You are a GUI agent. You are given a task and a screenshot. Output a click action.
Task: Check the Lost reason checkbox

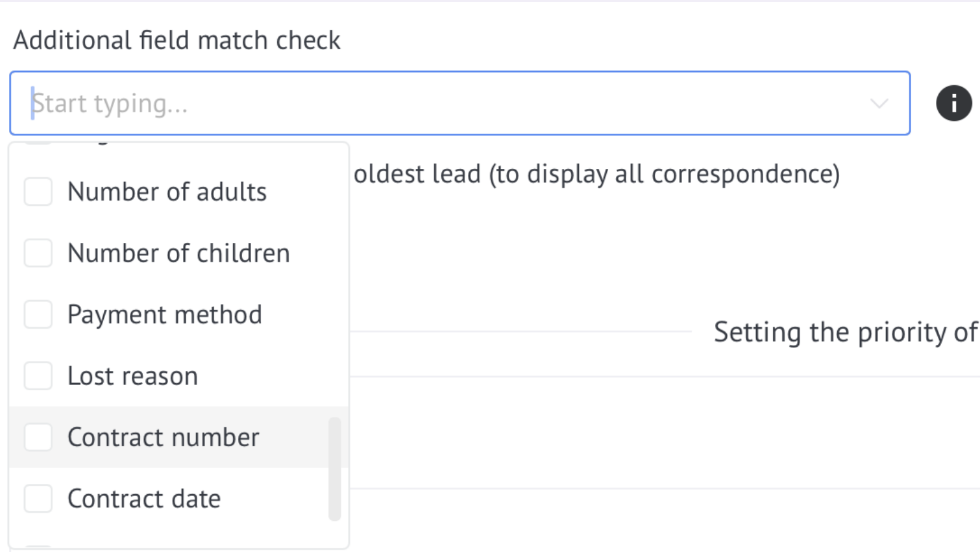(38, 375)
